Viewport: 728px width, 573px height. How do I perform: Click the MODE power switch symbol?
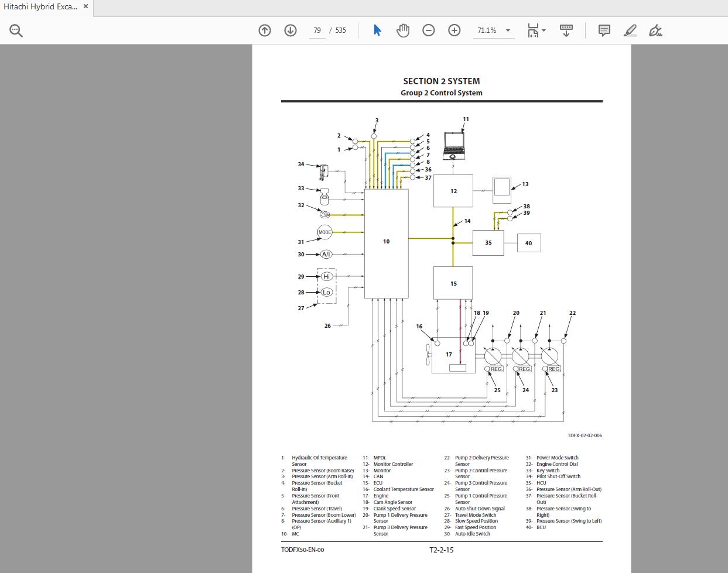click(x=324, y=232)
